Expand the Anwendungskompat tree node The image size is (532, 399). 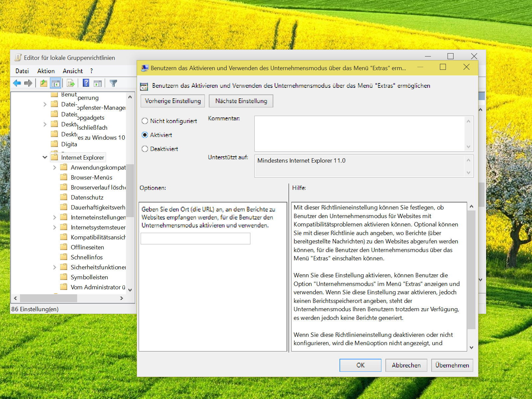(x=55, y=168)
